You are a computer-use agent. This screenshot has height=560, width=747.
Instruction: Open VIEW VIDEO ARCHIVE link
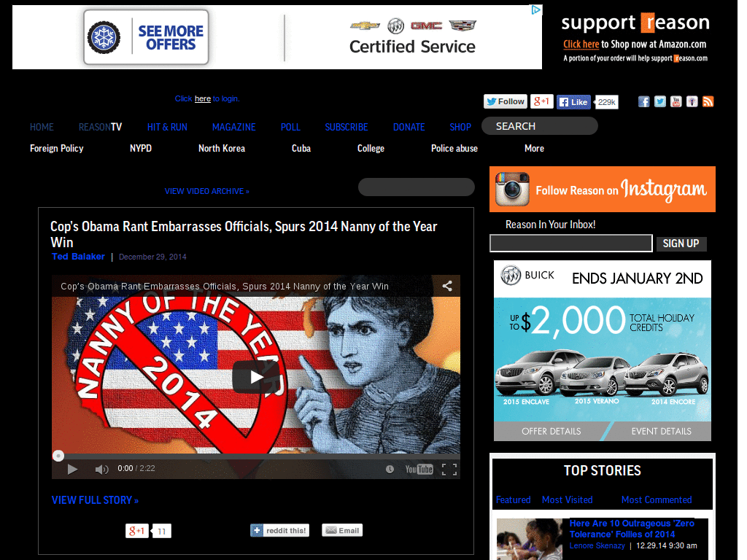click(206, 191)
